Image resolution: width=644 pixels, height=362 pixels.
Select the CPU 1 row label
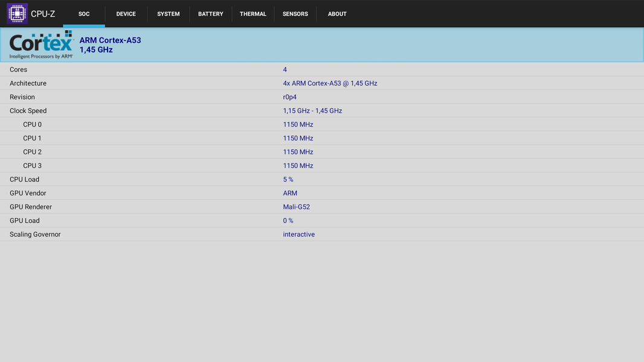tap(32, 138)
